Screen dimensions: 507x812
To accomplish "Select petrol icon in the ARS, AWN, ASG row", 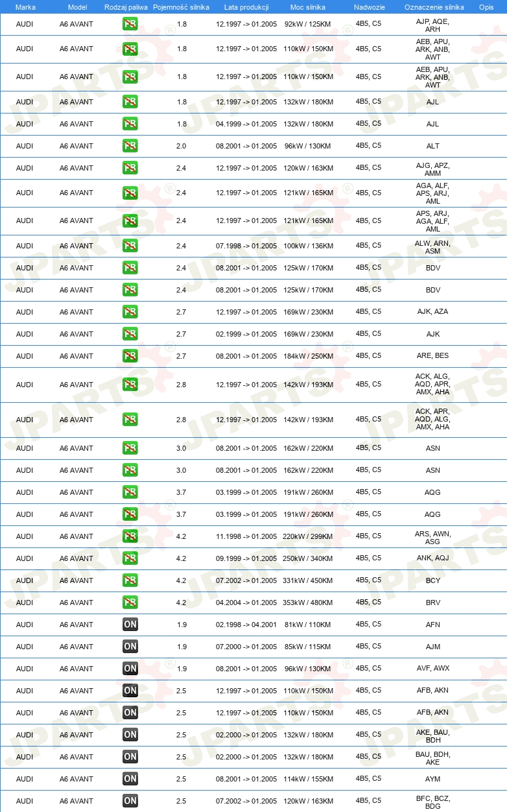I will 130,536.
